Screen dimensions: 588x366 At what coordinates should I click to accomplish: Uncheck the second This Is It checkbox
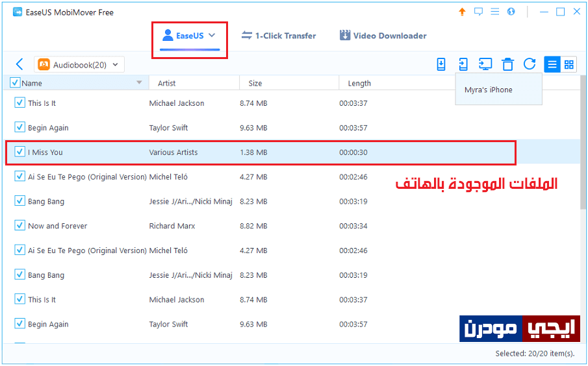tap(19, 299)
